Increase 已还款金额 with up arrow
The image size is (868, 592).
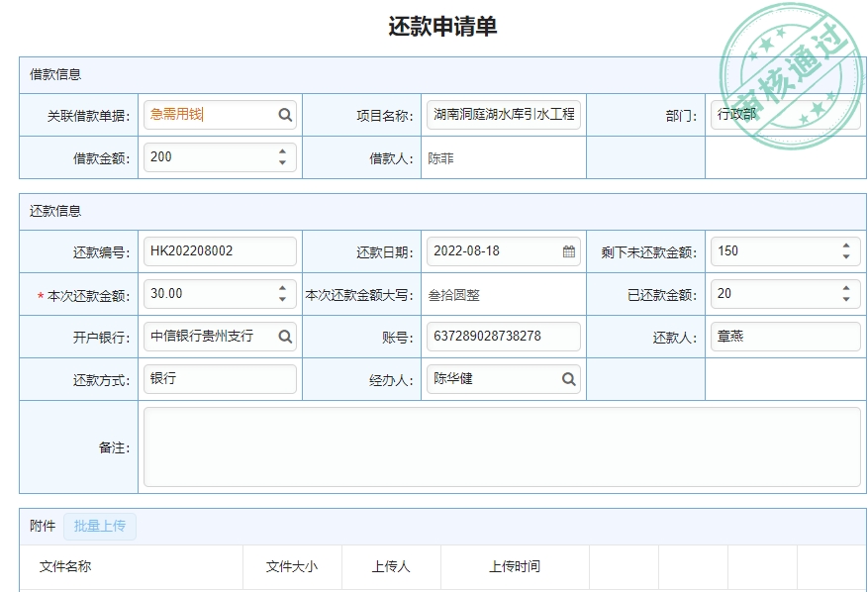click(846, 288)
